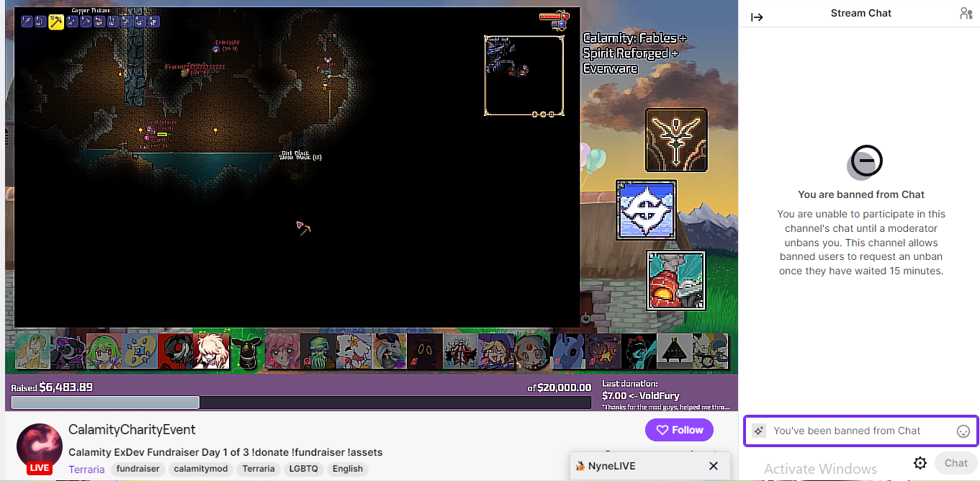
Task: Click the blue pony avatar in strip
Action: 567,351
